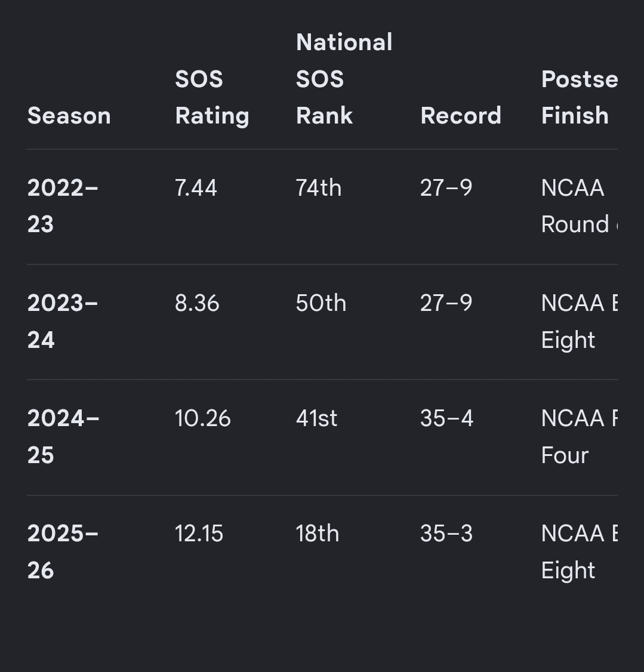This screenshot has width=644, height=672.
Task: Click the 41st national rank cell
Action: 317,418
